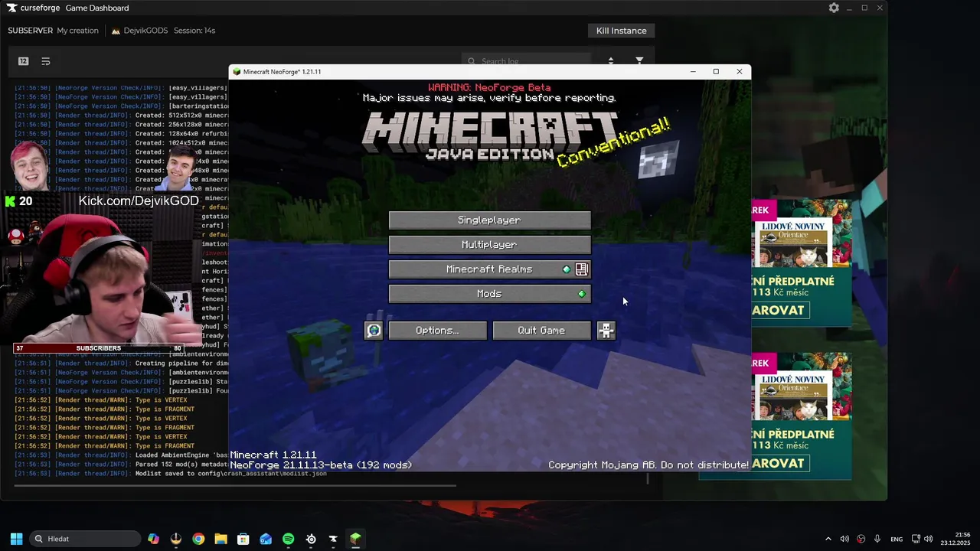Image resolution: width=980 pixels, height=551 pixels.
Task: Open Minecraft Options
Action: click(x=438, y=331)
